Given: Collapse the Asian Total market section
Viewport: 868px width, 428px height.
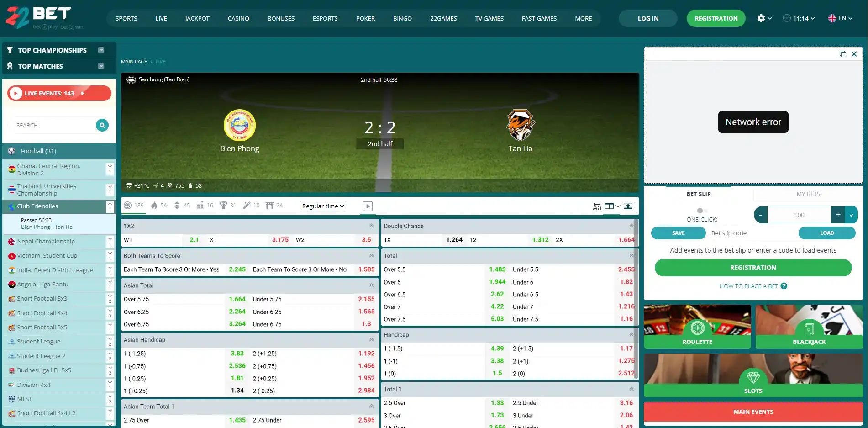Looking at the screenshot, I should 372,285.
